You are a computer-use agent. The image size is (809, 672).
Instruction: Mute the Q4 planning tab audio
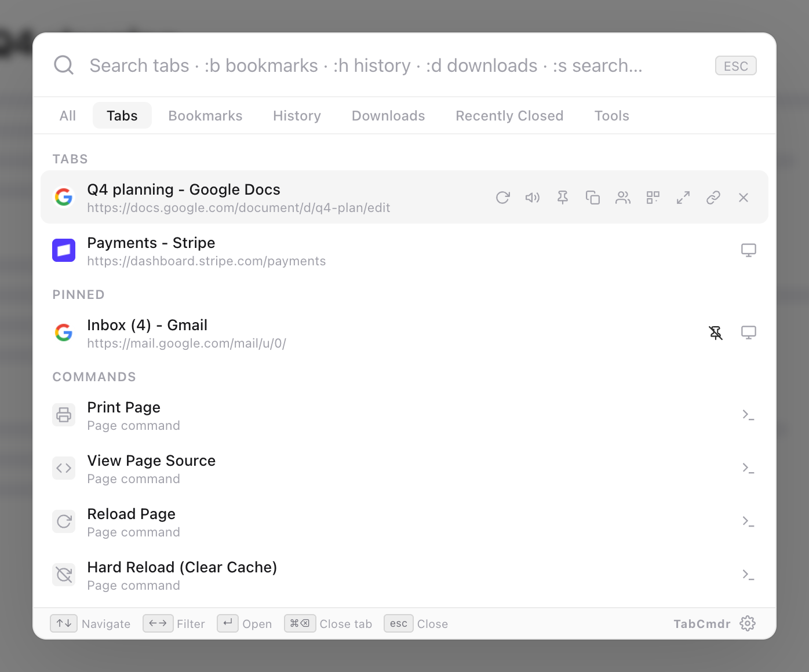[533, 198]
